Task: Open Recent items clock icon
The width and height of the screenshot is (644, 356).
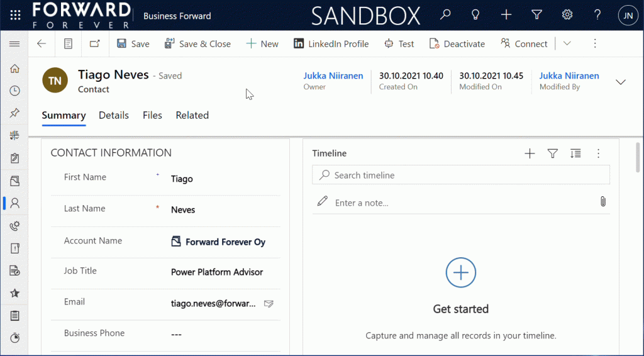Action: (15, 91)
